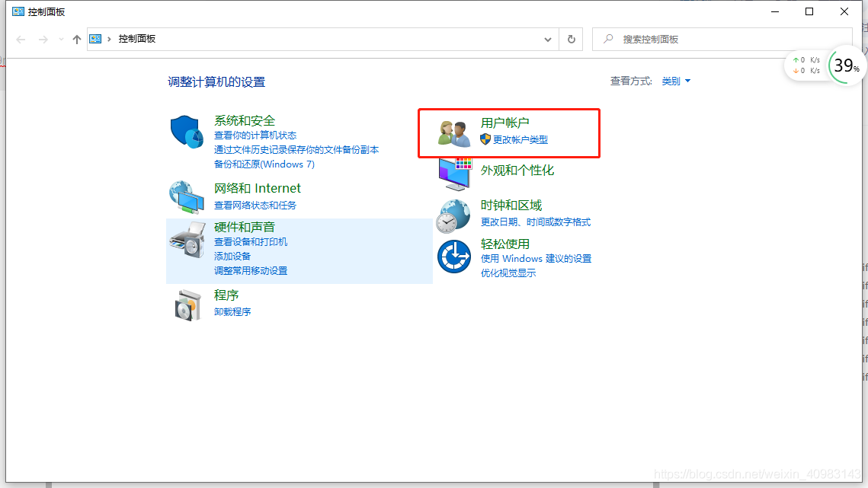Open the 查看方式 类别 dropdown
Image resolution: width=868 pixels, height=488 pixels.
(675, 81)
